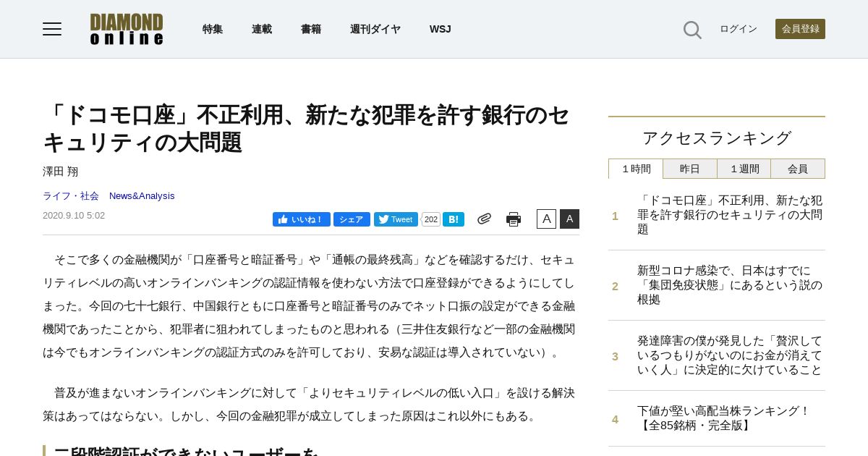Open the 週刊ダイヤ menu
This screenshot has height=456, width=868.
tap(375, 29)
